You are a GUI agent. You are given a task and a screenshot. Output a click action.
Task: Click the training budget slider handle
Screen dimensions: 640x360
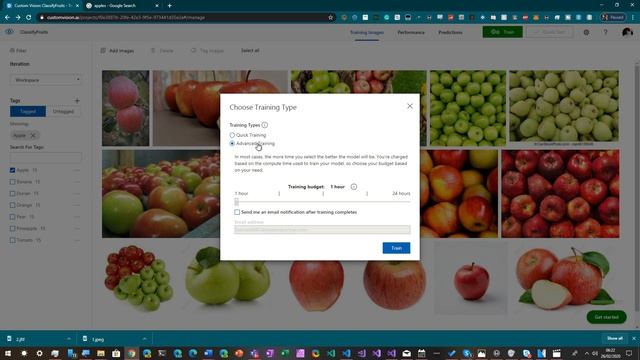tap(237, 202)
